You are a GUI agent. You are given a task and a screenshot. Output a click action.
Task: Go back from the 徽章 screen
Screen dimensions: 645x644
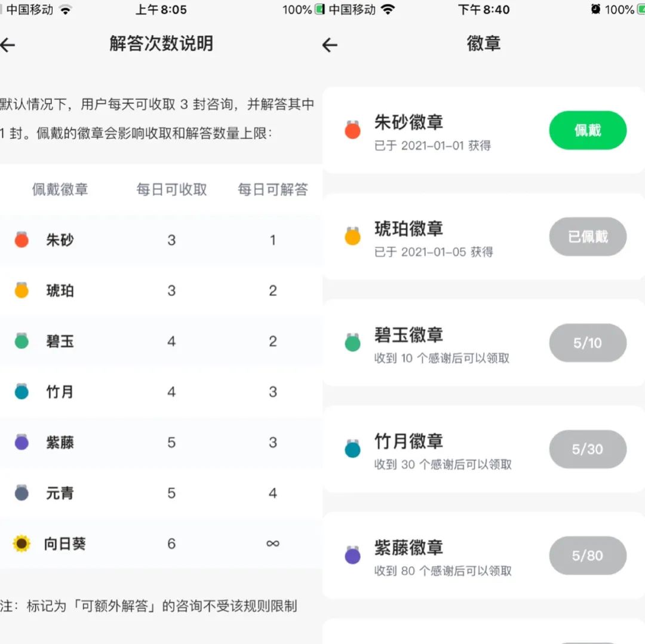[x=330, y=45]
